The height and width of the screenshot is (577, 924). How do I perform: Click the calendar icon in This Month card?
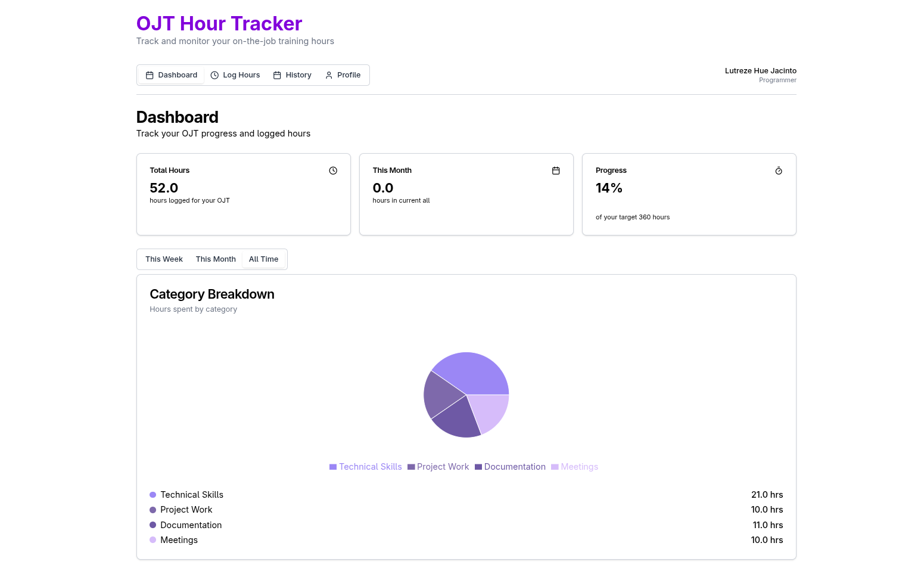click(x=556, y=170)
